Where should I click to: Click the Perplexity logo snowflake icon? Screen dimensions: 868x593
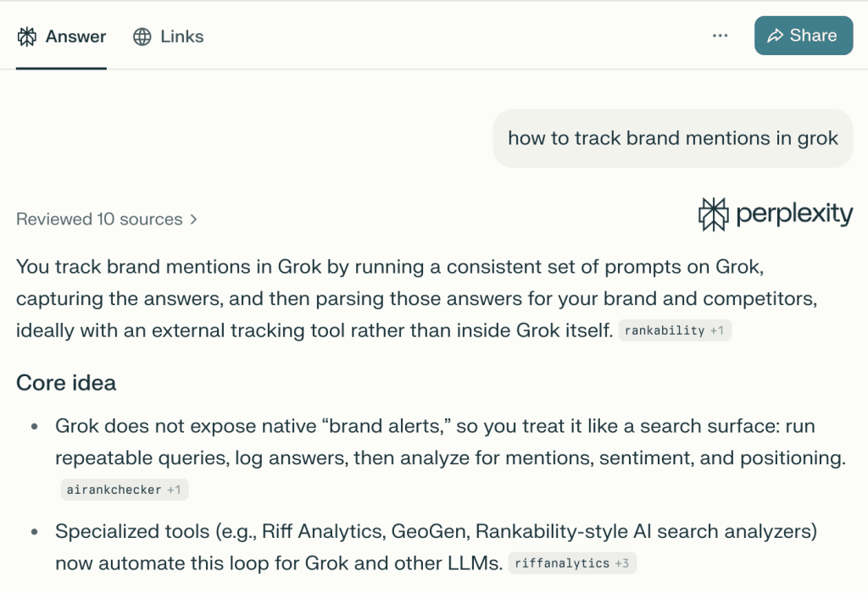713,214
